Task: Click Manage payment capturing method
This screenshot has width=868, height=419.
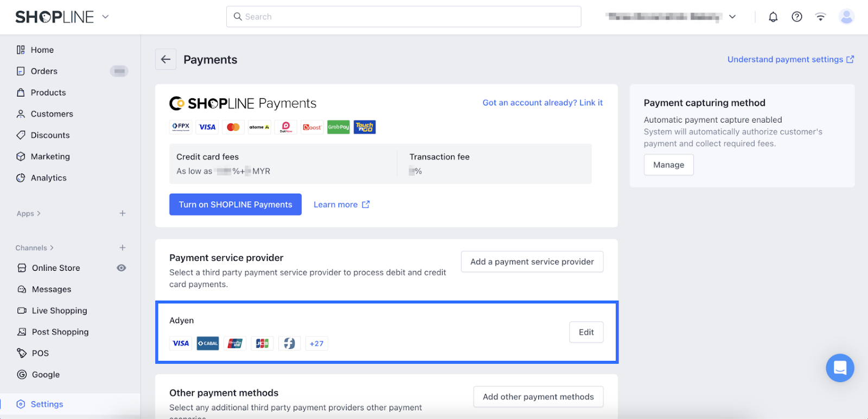Action: 669,165
